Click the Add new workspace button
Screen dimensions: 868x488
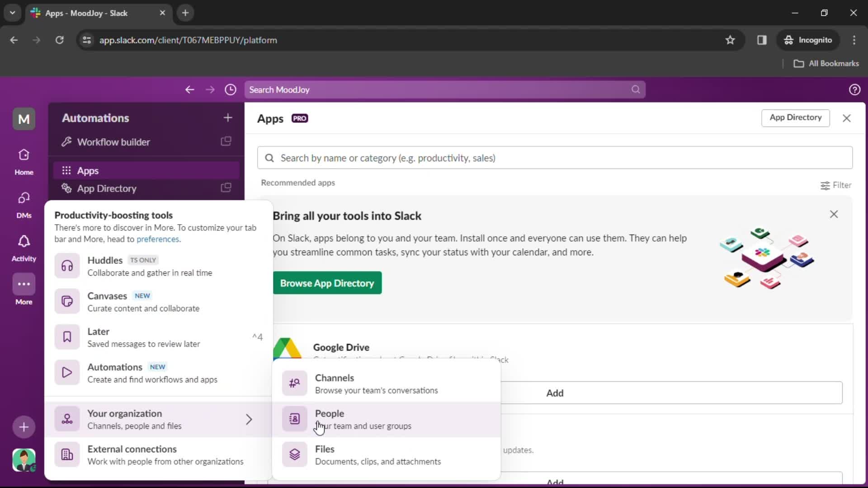[24, 427]
